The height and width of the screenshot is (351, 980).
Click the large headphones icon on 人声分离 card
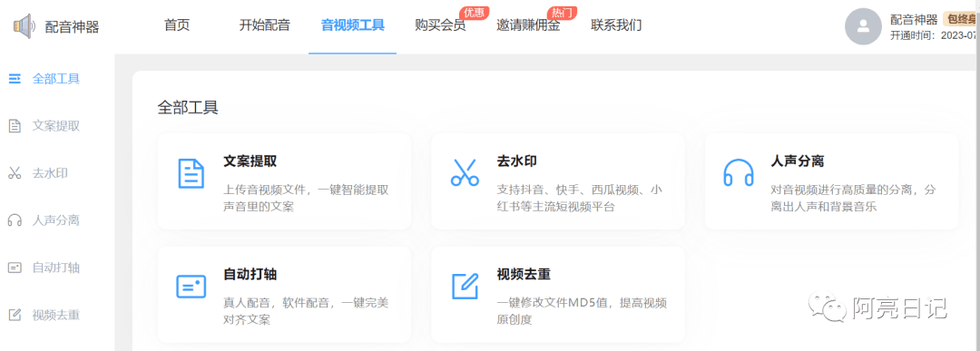pos(738,172)
